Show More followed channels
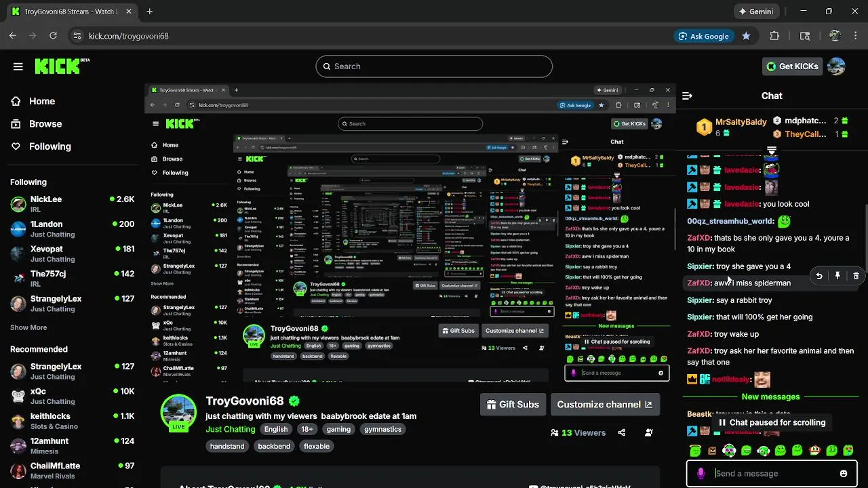Image resolution: width=868 pixels, height=488 pixels. 28,327
